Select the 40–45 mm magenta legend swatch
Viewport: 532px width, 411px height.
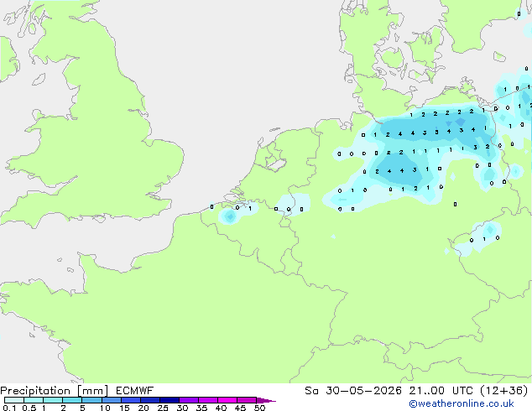227,400
